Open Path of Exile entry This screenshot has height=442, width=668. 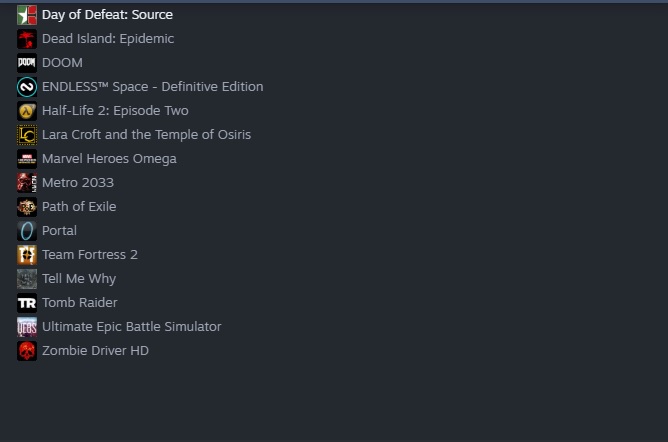click(x=79, y=207)
